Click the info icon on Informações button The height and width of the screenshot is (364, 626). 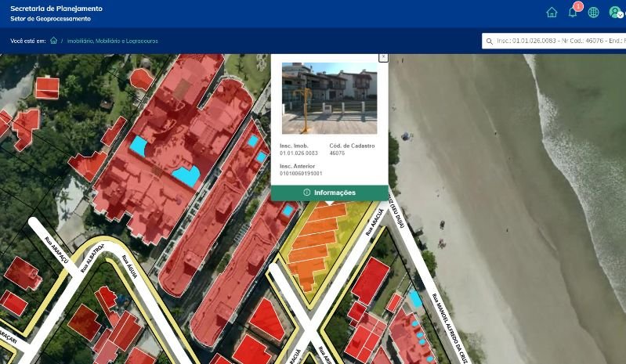pyautogui.click(x=306, y=193)
